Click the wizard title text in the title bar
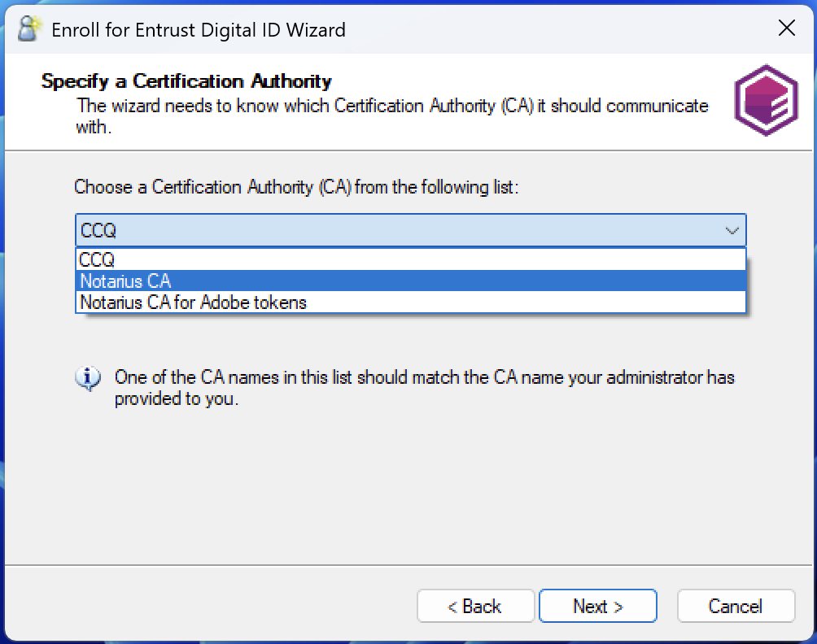 tap(199, 30)
